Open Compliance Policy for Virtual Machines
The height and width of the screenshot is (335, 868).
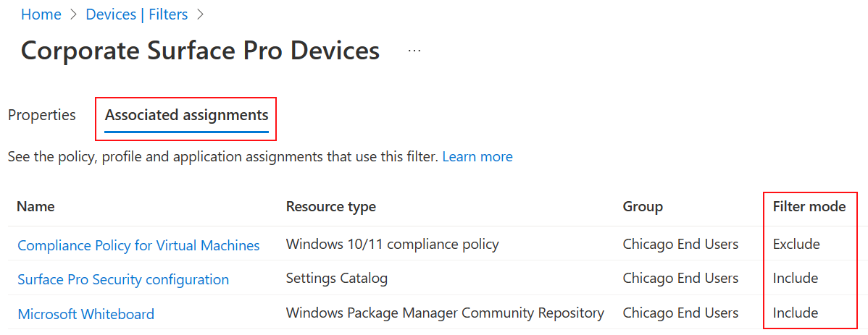pos(138,245)
